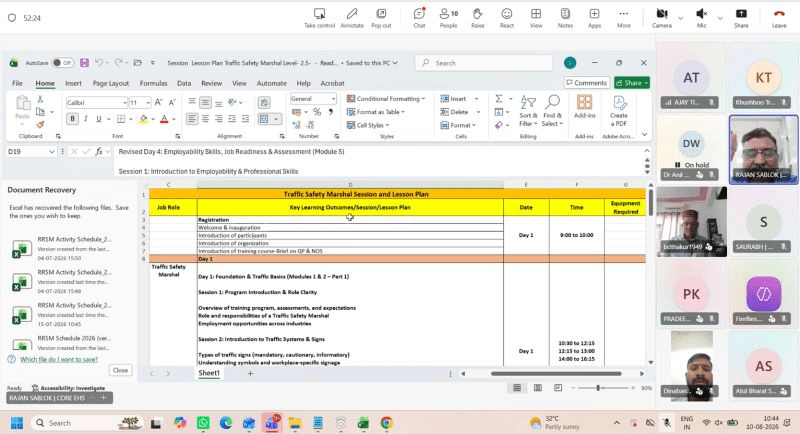The image size is (800, 434).
Task: Click the Excel Search box
Action: pos(483,63)
